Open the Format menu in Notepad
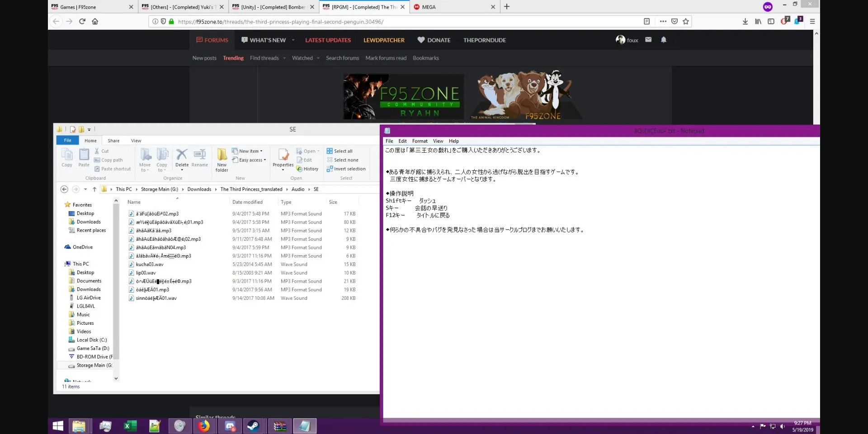Screen dimensions: 868x434 (x=420, y=141)
